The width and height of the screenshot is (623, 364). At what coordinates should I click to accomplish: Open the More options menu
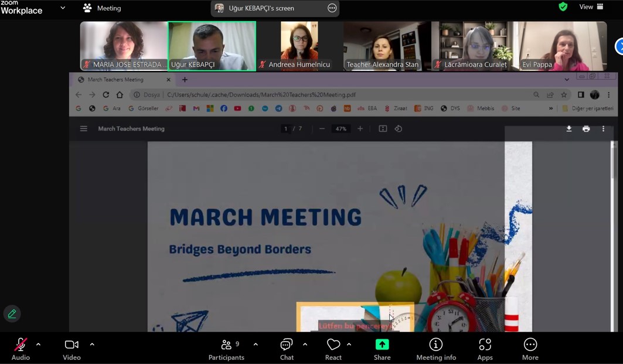tap(530, 349)
